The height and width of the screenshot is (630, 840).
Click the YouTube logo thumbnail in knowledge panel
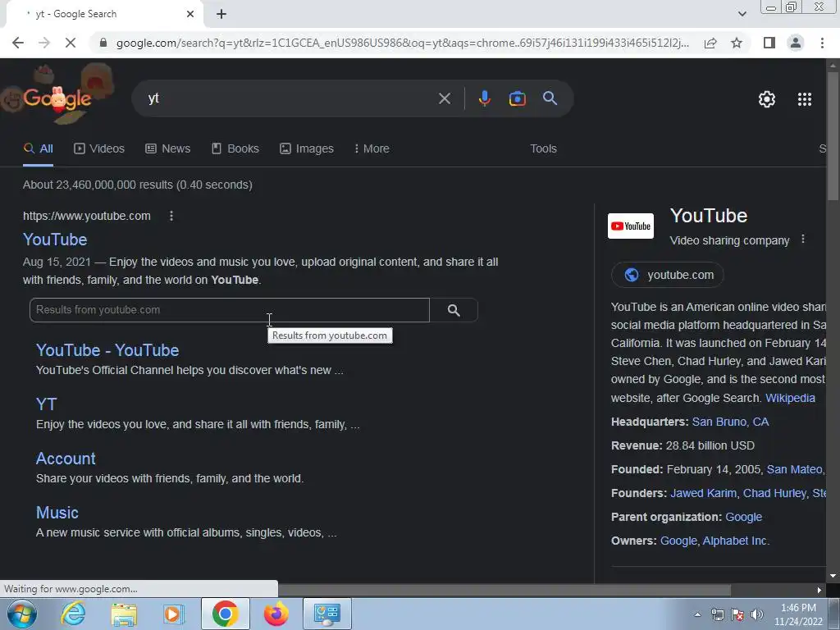pyautogui.click(x=631, y=226)
